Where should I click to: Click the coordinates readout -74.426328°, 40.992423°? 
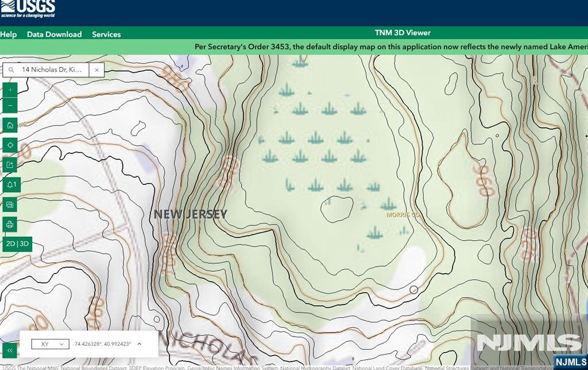[x=102, y=344]
